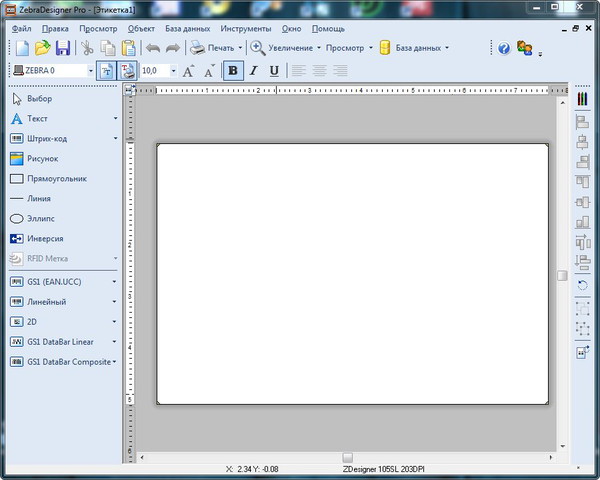The image size is (600, 480).
Task: Open the Инструменты menu
Action: click(x=245, y=29)
